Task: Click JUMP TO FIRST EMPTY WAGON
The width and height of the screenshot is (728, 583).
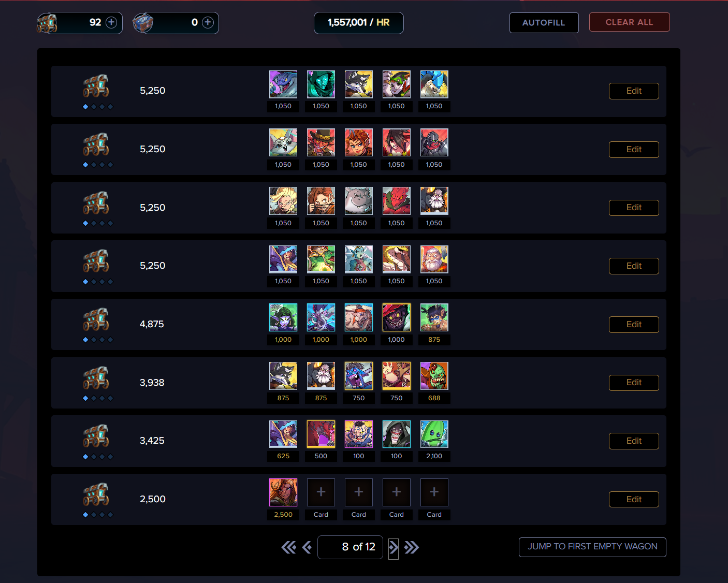Action: coord(592,547)
